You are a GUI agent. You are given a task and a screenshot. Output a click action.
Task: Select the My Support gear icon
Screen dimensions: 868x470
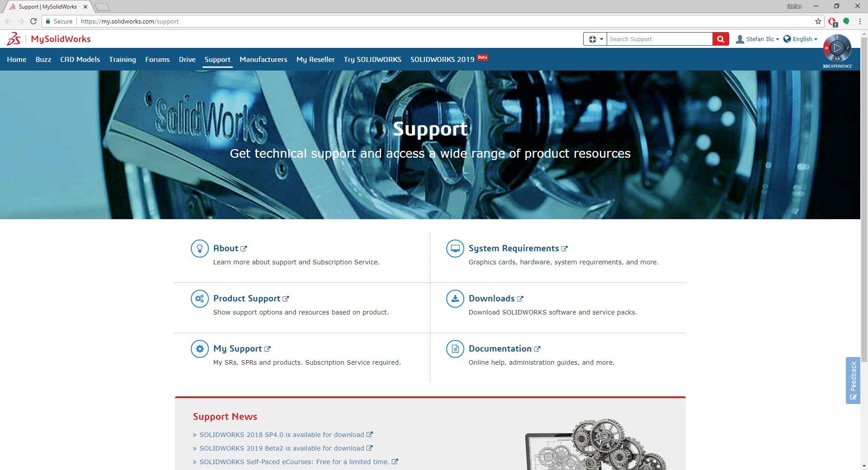[x=199, y=348]
